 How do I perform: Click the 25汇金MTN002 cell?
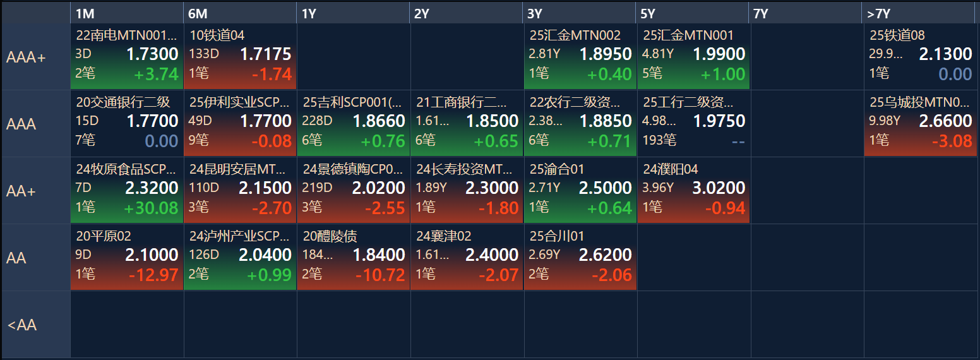tap(580, 56)
